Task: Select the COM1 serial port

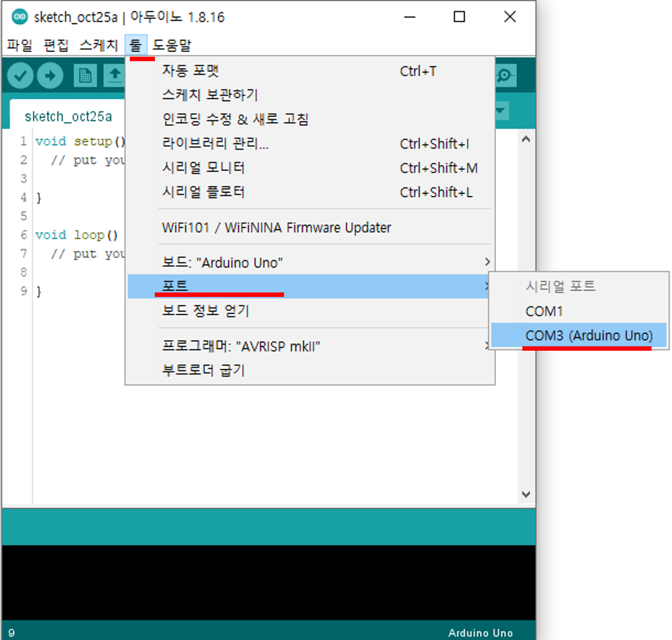Action: coord(544,311)
